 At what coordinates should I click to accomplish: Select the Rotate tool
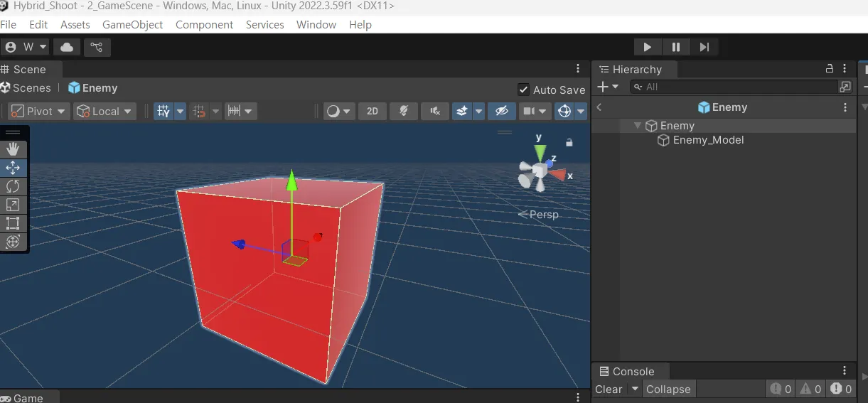point(13,186)
